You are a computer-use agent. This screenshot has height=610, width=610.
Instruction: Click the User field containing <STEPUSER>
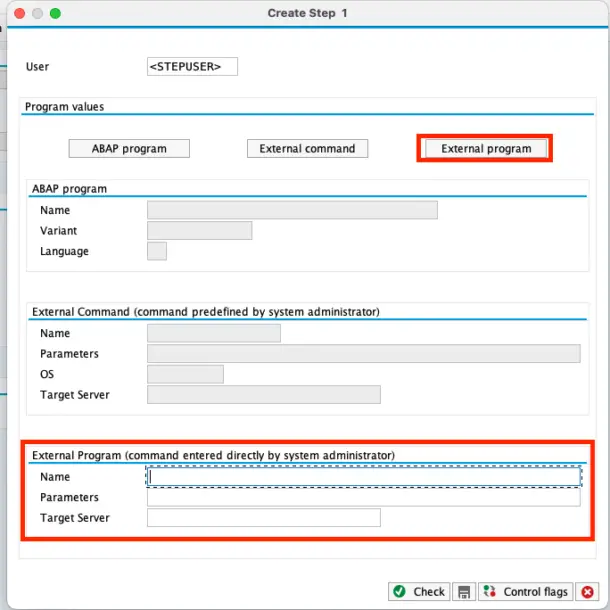[192, 67]
